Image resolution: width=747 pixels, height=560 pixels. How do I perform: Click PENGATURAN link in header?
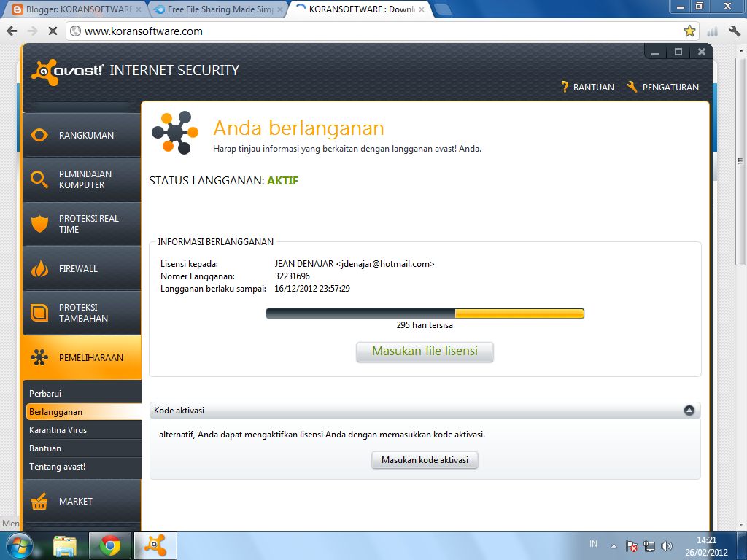pos(670,87)
